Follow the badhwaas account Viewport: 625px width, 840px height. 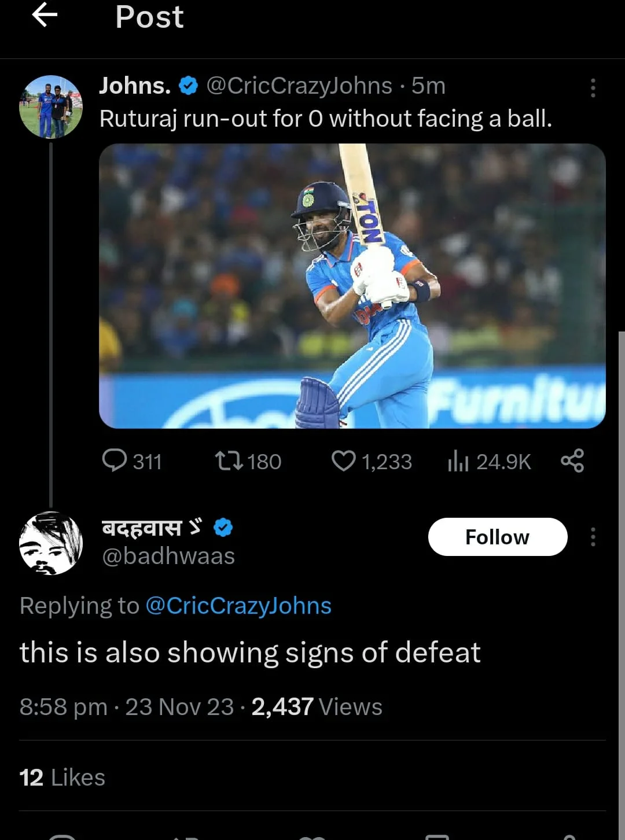click(497, 537)
